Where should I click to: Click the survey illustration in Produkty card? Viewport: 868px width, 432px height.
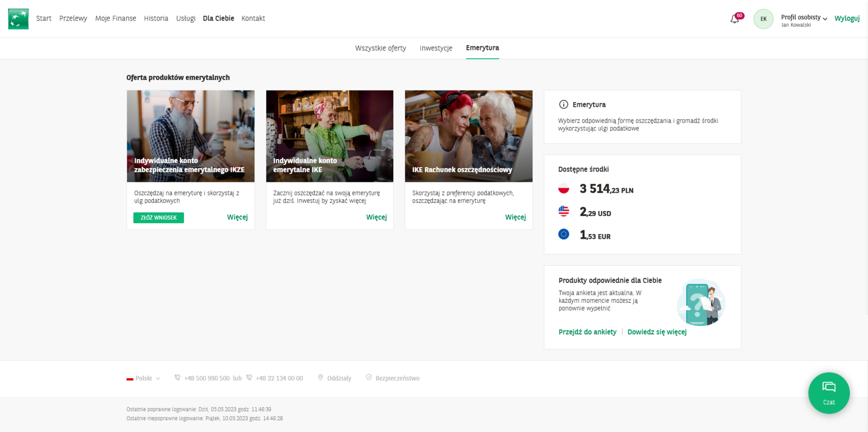[701, 302]
